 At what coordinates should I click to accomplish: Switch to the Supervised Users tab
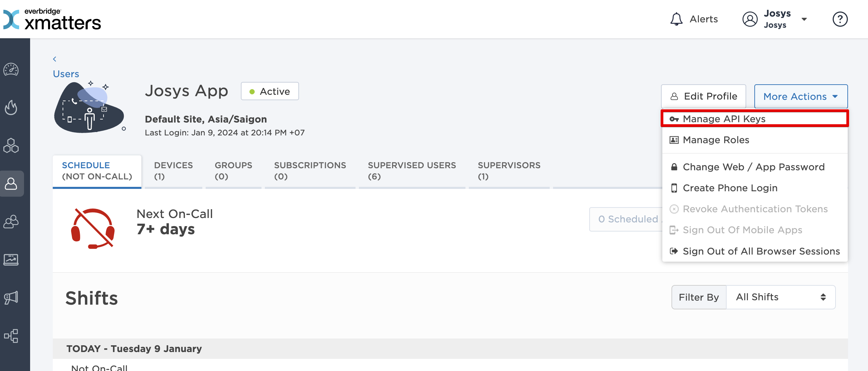pos(412,171)
